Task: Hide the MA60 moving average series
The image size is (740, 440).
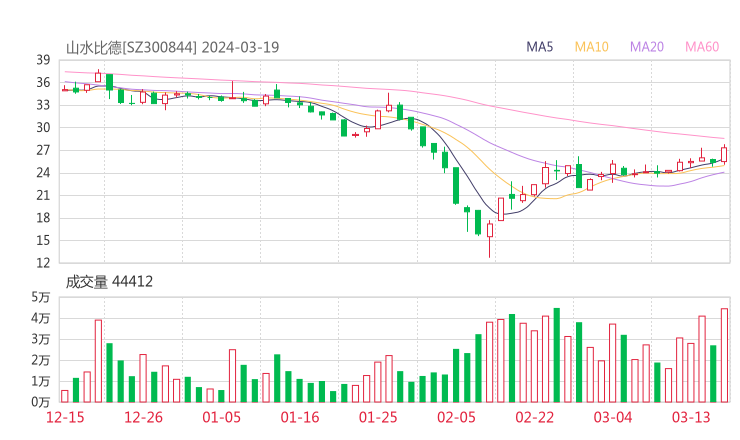Action: (702, 47)
